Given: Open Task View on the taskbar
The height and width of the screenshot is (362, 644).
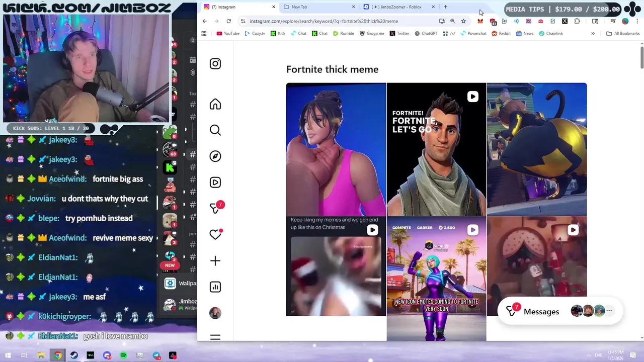Looking at the screenshot, I should point(24,355).
